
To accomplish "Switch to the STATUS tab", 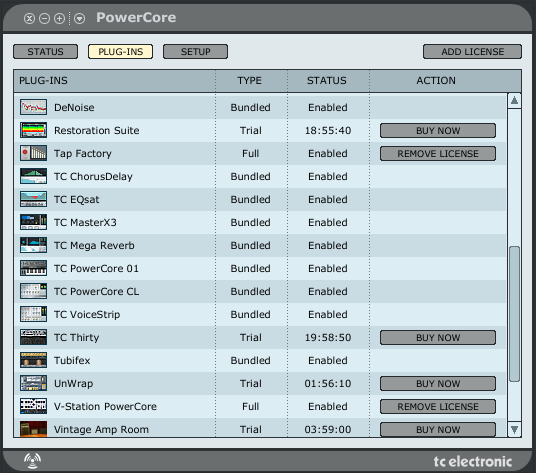I will 45,52.
